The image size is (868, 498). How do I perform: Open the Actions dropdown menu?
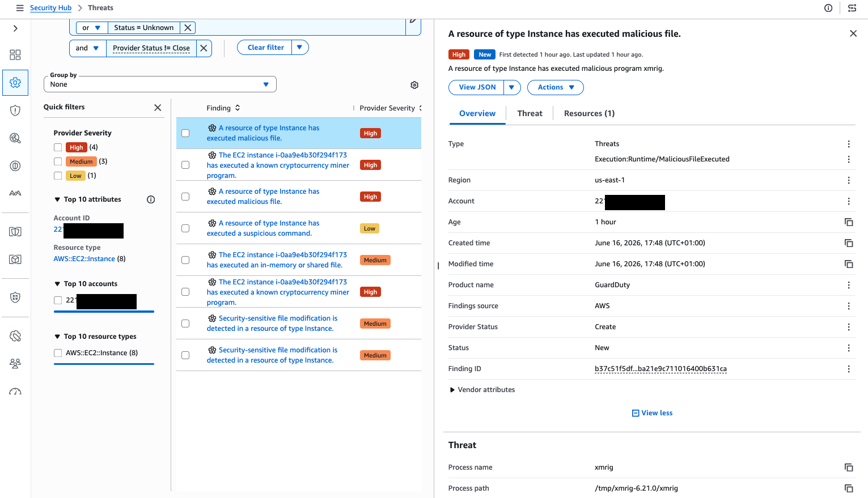556,87
